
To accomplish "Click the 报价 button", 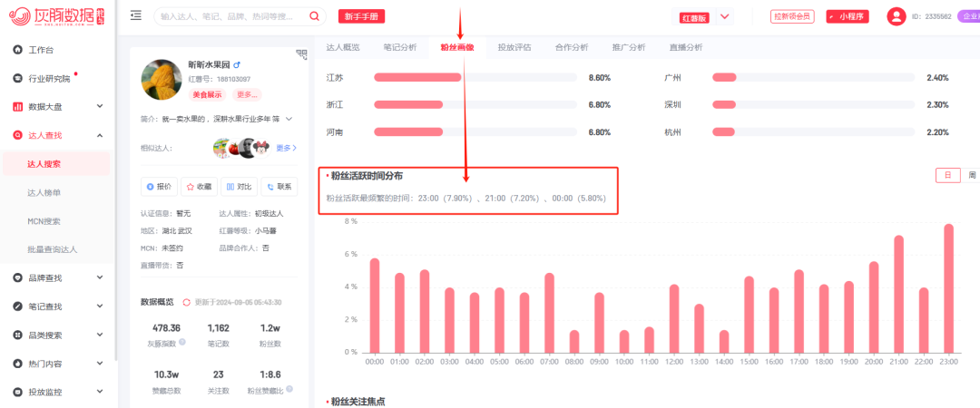I will click(160, 186).
